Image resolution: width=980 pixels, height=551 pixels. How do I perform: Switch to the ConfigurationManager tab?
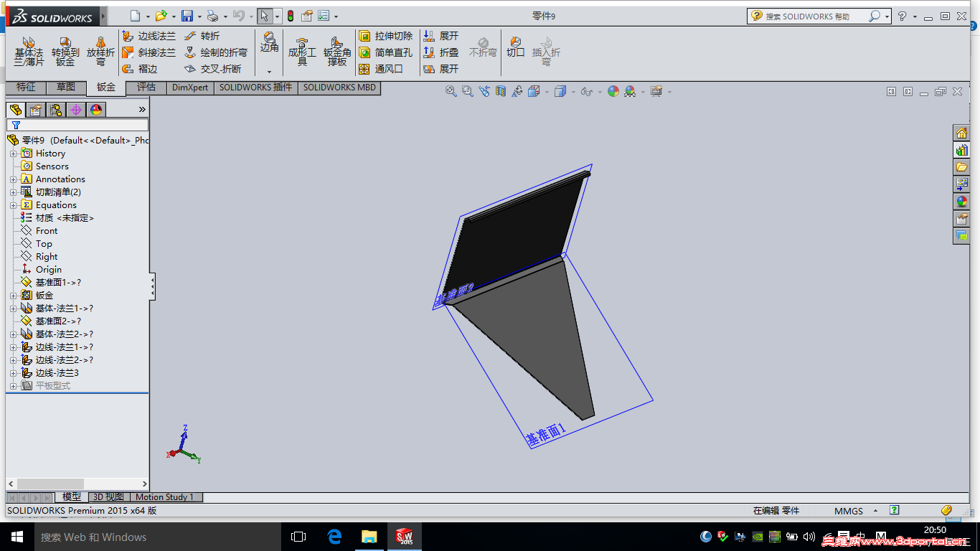pos(56,110)
